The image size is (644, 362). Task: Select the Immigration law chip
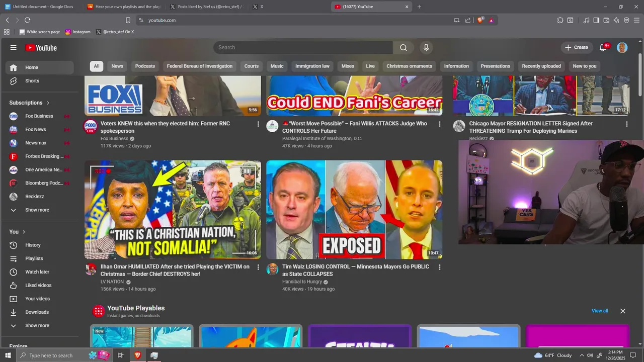point(312,66)
